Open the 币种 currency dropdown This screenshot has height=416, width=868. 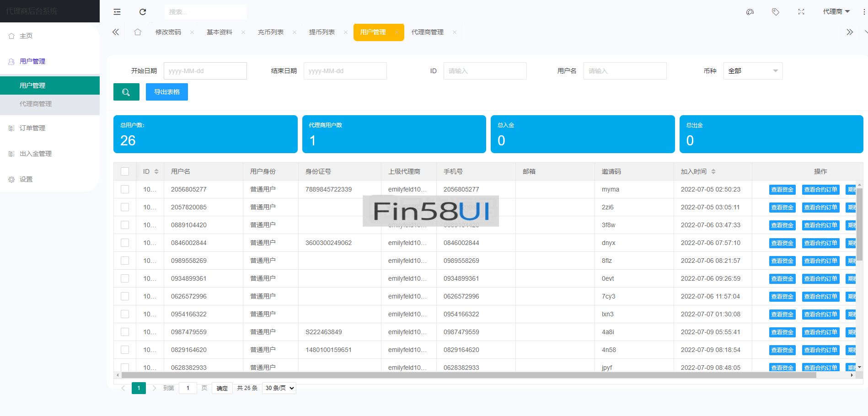pos(753,71)
